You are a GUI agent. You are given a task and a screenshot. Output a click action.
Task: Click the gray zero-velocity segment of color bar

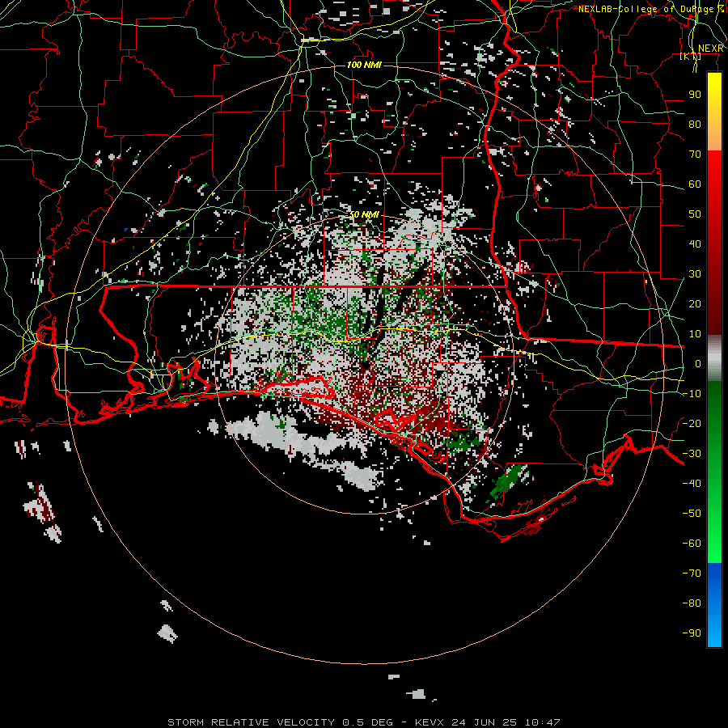click(x=714, y=358)
